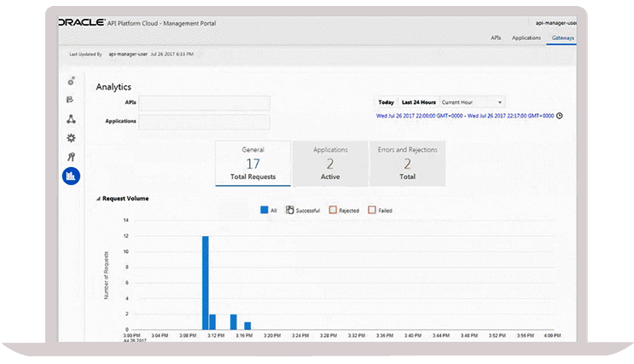634x364 pixels.
Task: Open the Current Hour dropdown
Action: click(472, 102)
